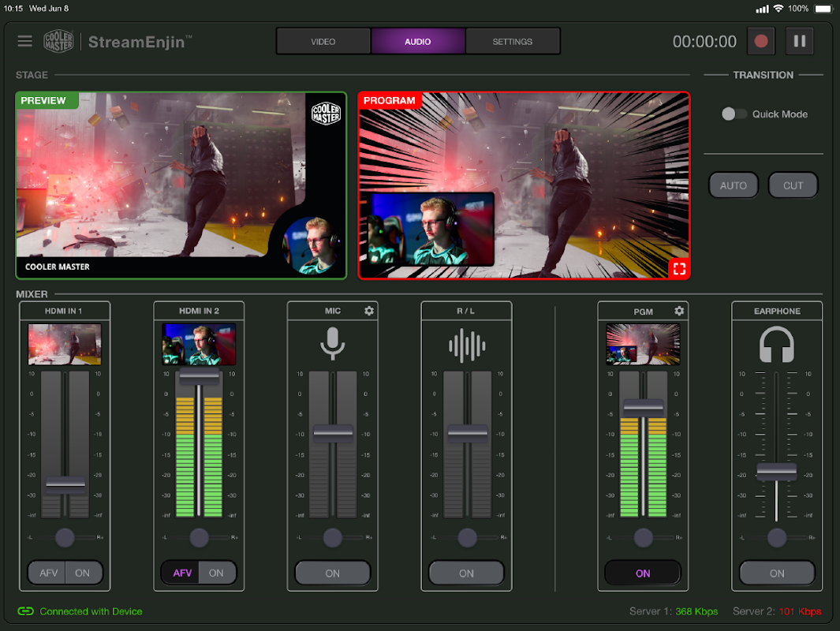The height and width of the screenshot is (631, 840).
Task: Click Earphone pan knob
Action: (x=777, y=537)
